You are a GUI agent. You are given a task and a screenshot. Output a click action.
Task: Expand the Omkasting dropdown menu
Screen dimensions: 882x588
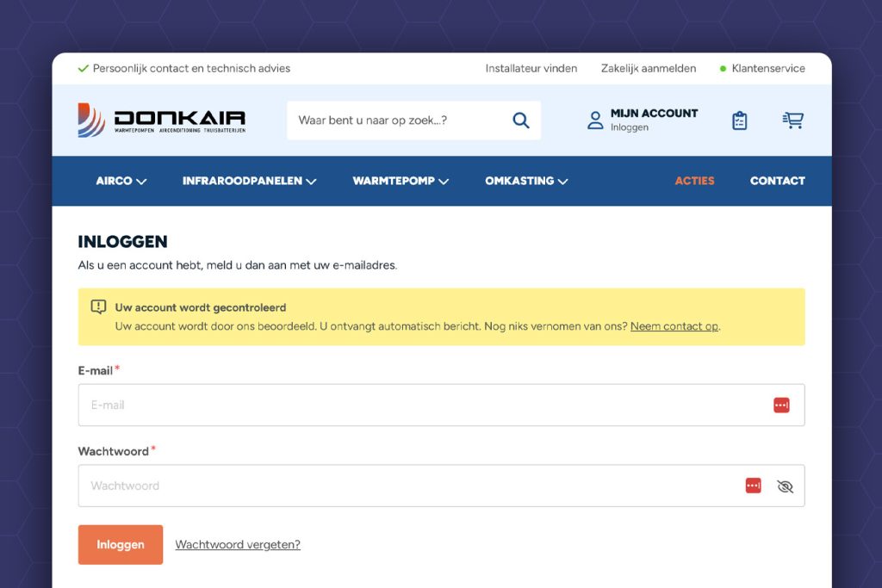[526, 181]
